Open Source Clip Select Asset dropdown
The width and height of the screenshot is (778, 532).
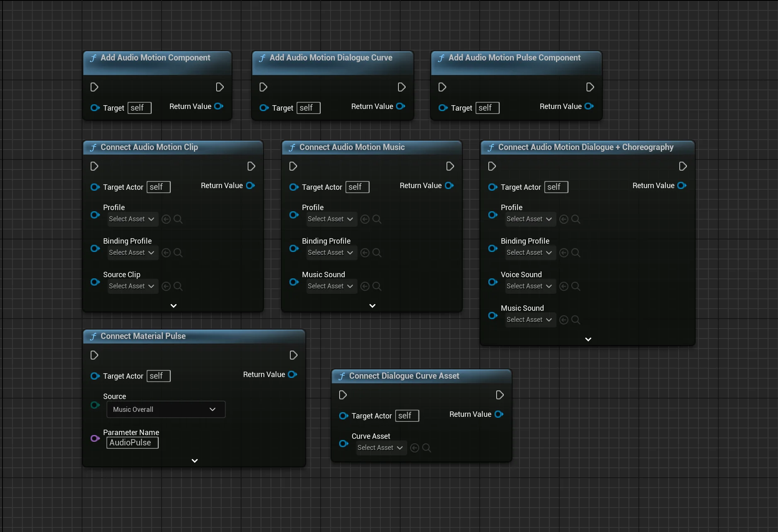pyautogui.click(x=133, y=286)
